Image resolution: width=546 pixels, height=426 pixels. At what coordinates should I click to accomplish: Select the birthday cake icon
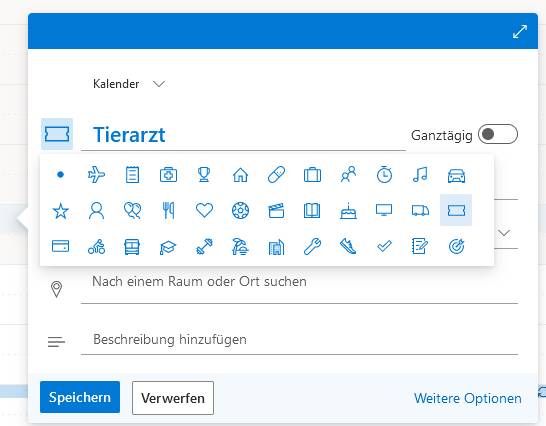[348, 210]
